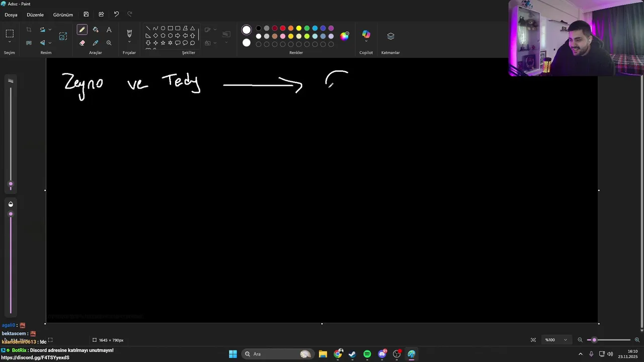The height and width of the screenshot is (362, 644).
Task: Open the Düzenle menu
Action: 35,15
